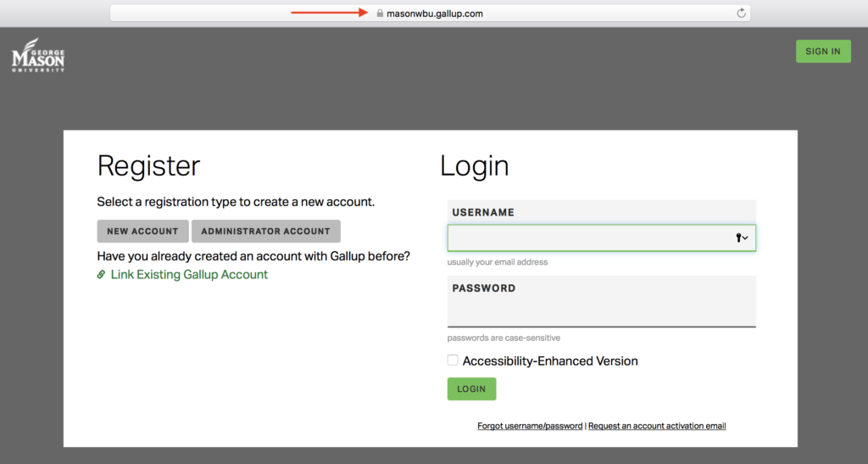Reload the page using the refresh icon

click(741, 14)
